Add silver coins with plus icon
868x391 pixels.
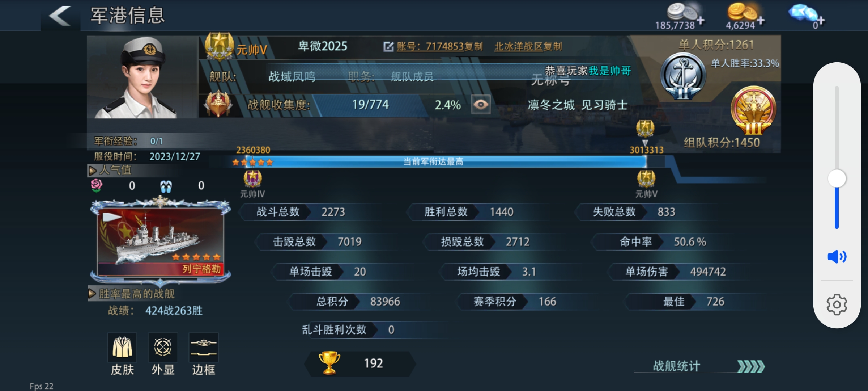[700, 21]
